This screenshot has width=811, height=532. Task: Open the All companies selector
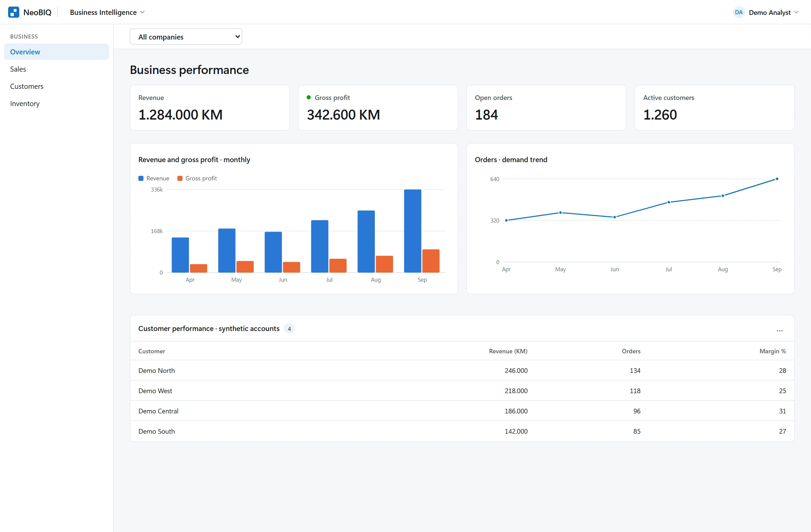click(186, 36)
